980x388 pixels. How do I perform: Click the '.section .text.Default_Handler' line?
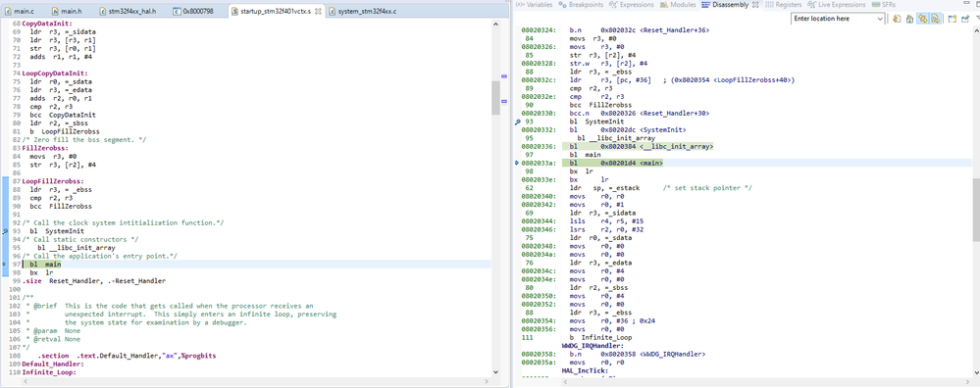[127, 356]
